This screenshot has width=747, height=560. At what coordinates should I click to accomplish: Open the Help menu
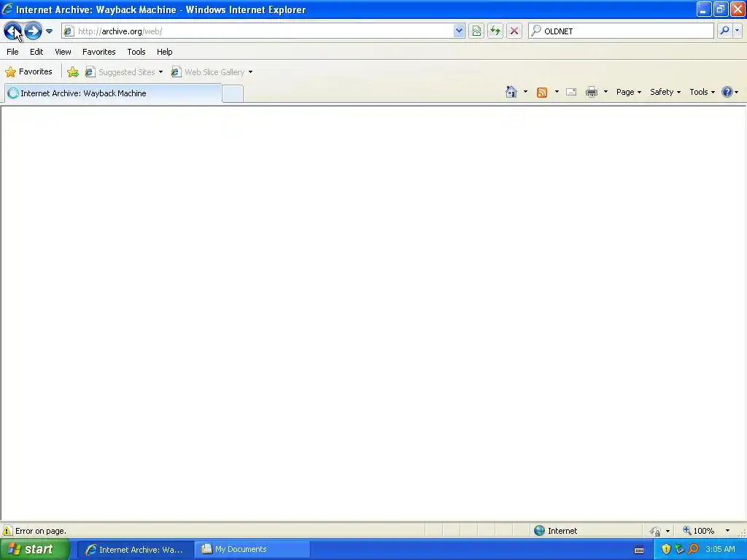click(x=165, y=52)
